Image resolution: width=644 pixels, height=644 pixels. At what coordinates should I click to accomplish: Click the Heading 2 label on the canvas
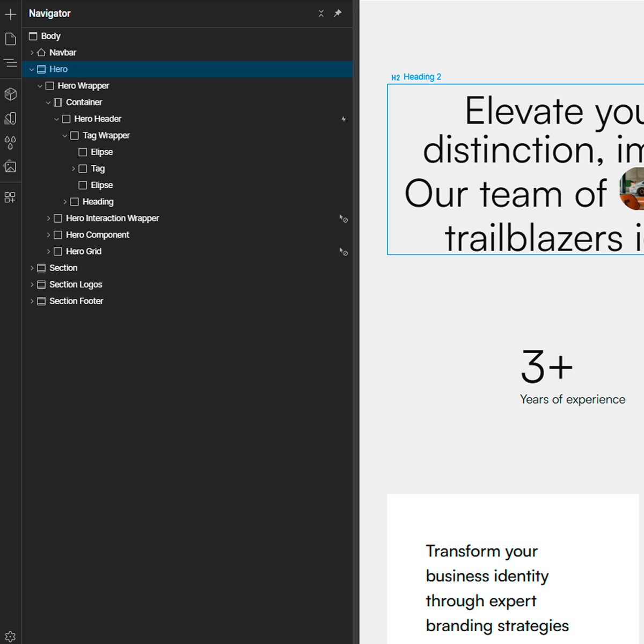pos(422,77)
